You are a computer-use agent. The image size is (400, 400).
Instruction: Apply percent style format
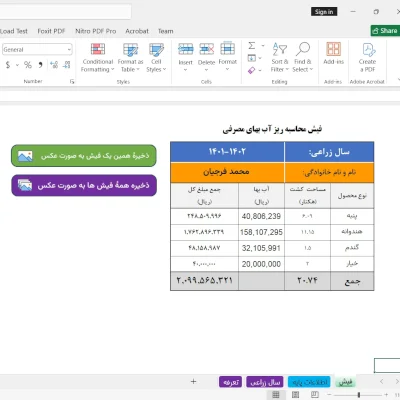coord(28,65)
